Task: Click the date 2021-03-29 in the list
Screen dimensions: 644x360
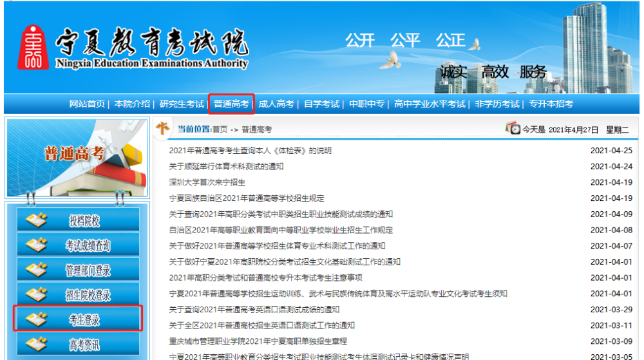Action: tap(611, 310)
